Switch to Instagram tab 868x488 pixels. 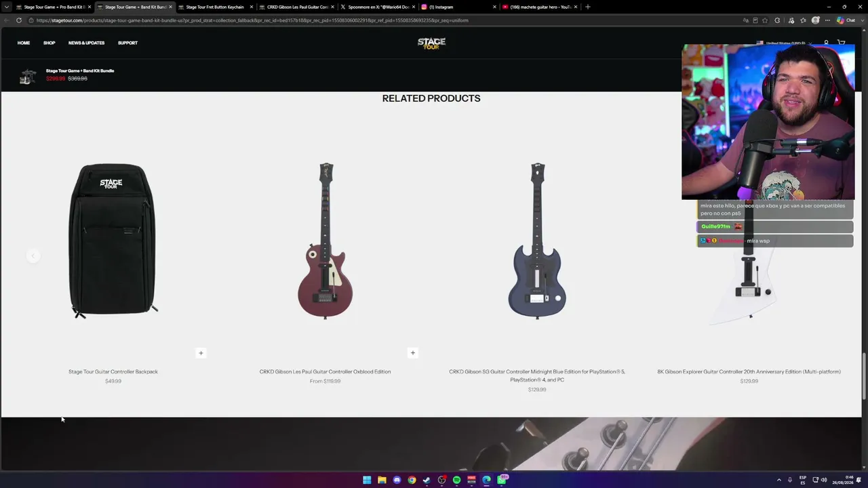pos(458,7)
